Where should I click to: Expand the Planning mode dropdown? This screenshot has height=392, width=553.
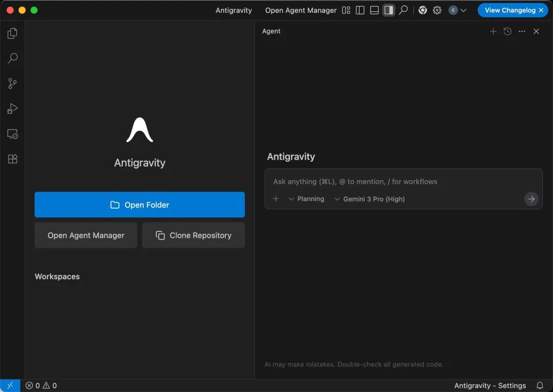click(306, 199)
